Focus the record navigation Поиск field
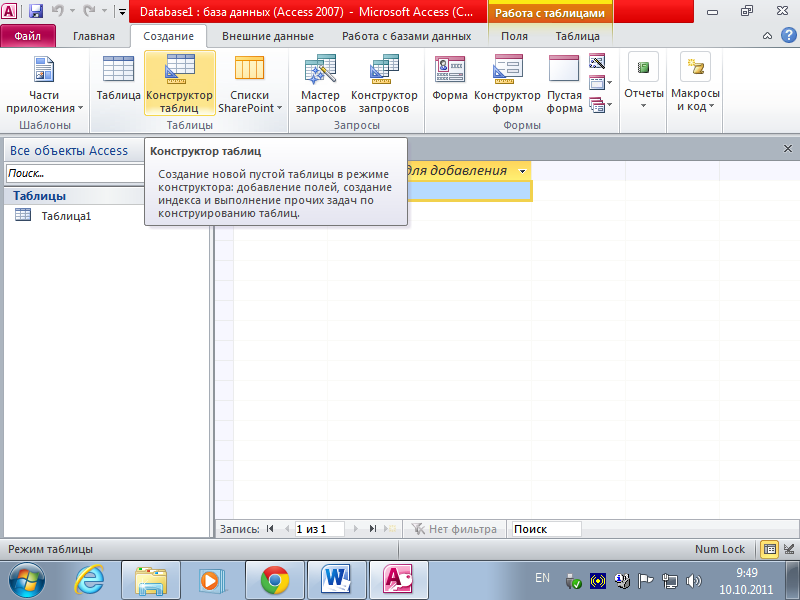 [546, 529]
